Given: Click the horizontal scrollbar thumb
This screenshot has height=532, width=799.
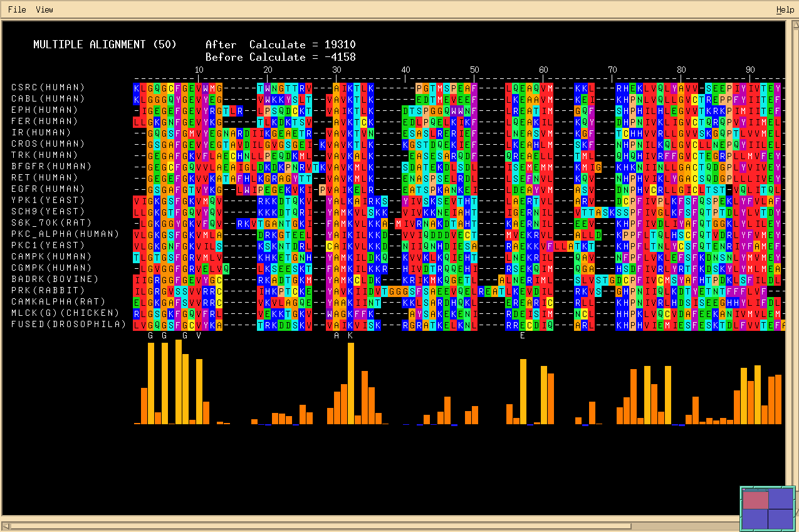Looking at the screenshot, I should [x=320, y=526].
